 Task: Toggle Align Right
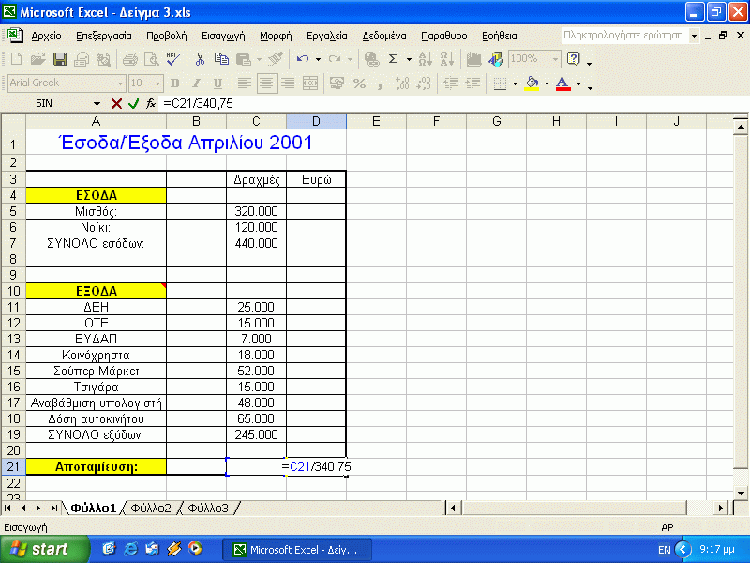[x=287, y=84]
